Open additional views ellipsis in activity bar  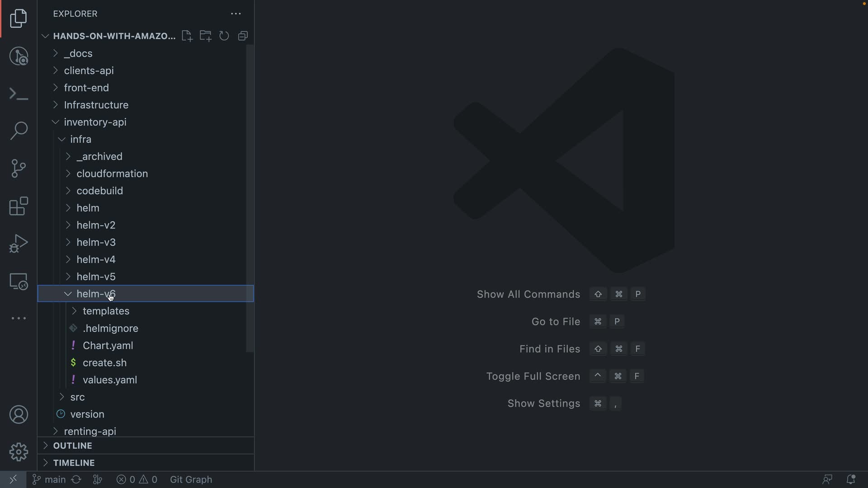point(19,319)
